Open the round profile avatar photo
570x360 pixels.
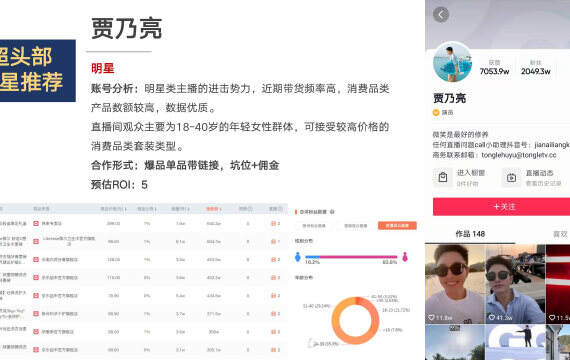click(x=452, y=62)
